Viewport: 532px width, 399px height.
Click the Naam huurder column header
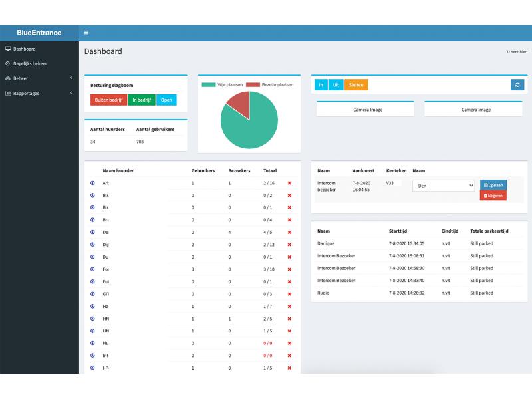tap(118, 171)
